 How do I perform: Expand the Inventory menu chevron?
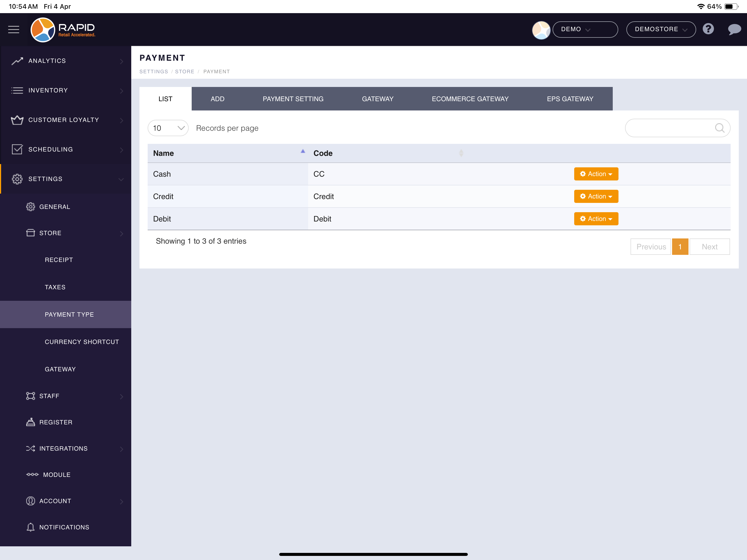tap(122, 91)
